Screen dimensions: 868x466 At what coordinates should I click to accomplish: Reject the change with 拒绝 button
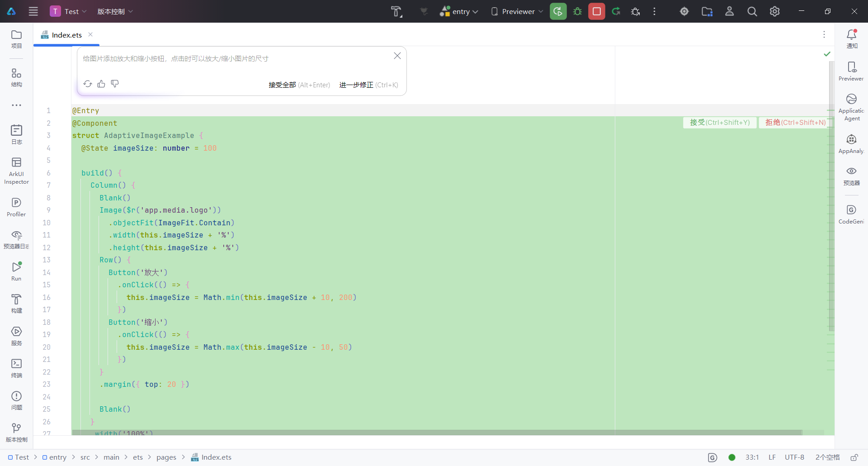(x=795, y=123)
